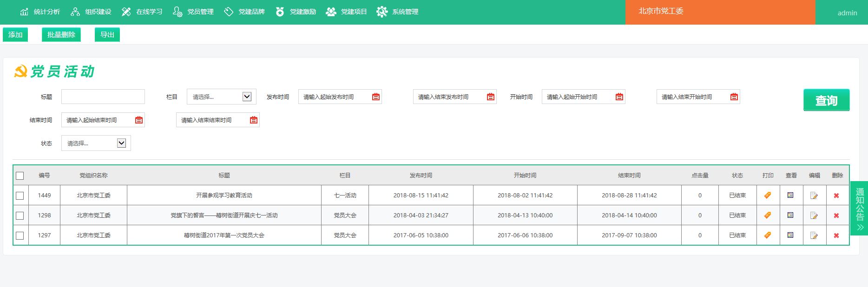
Task: Click the 批量删除 button
Action: pos(61,35)
